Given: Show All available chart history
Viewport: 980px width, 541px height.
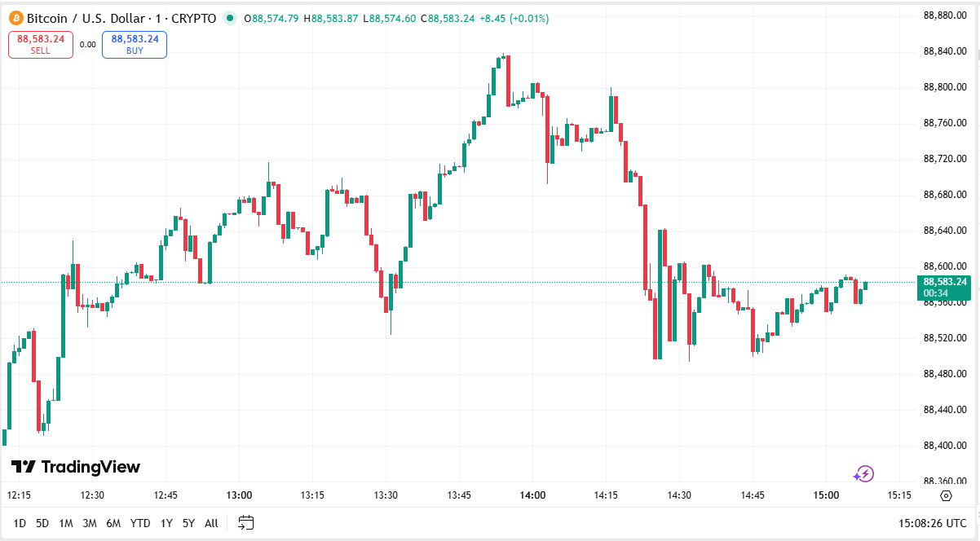Looking at the screenshot, I should point(211,523).
